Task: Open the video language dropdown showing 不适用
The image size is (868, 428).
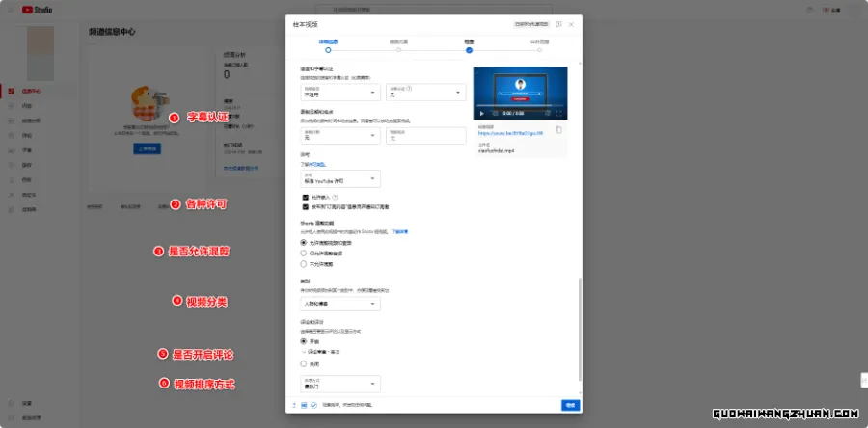Action: coord(340,92)
